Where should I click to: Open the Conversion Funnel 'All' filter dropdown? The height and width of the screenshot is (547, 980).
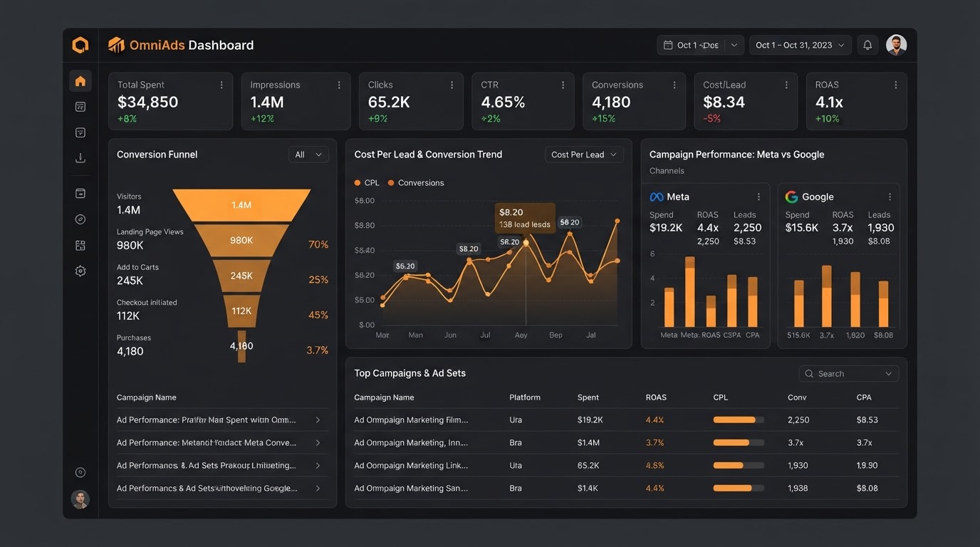(308, 155)
